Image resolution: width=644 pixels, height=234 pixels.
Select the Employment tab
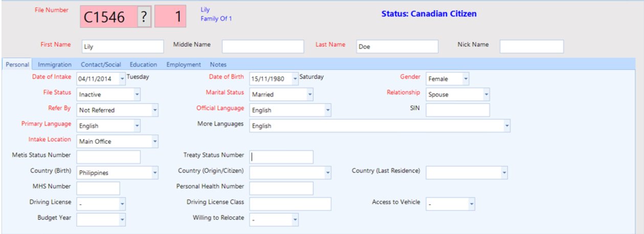pyautogui.click(x=183, y=65)
